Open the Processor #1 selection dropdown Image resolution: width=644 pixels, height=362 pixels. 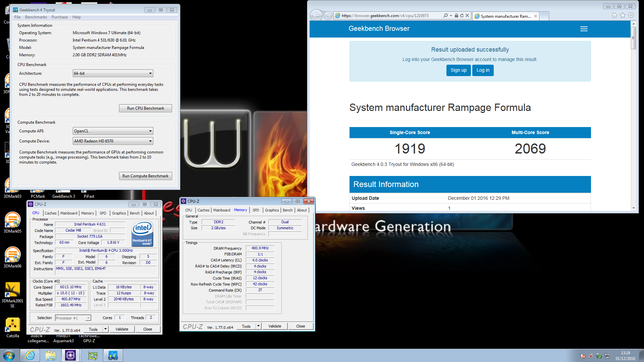coord(73,318)
